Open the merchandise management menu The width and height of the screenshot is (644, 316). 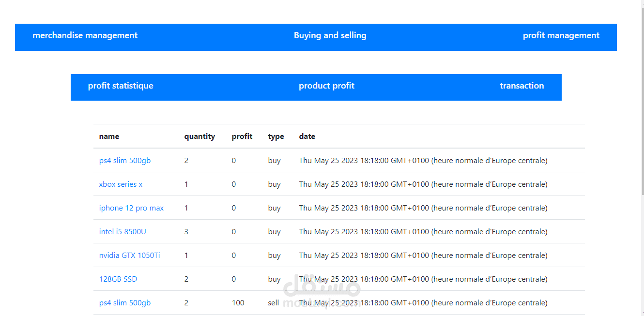85,36
